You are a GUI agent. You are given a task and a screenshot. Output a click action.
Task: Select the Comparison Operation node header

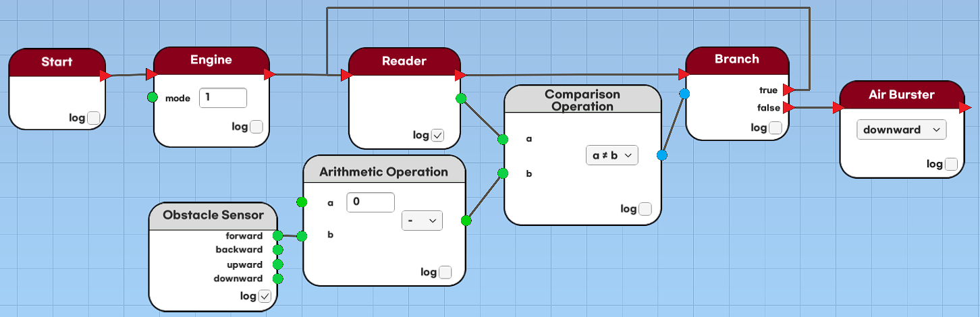coord(582,100)
